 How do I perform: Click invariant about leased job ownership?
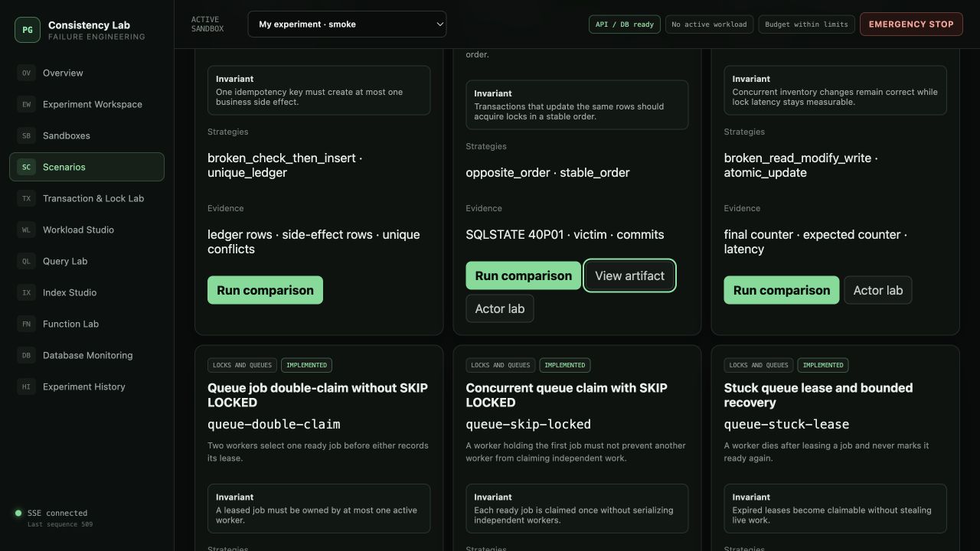(318, 508)
